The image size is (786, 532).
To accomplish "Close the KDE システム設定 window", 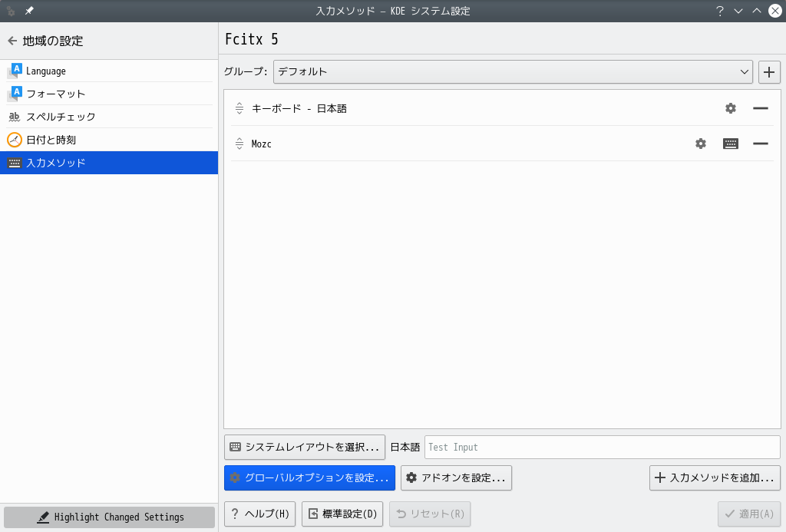I will (x=775, y=11).
